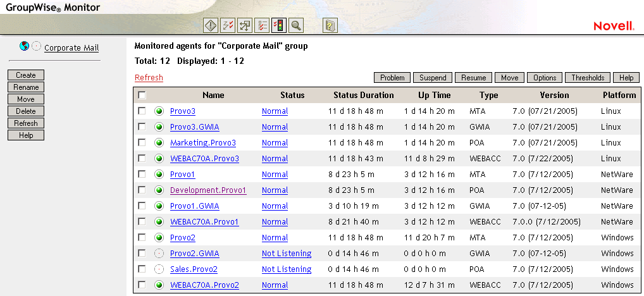
Task: Click green status icon for Provo1 MTA row
Action: pos(159,175)
